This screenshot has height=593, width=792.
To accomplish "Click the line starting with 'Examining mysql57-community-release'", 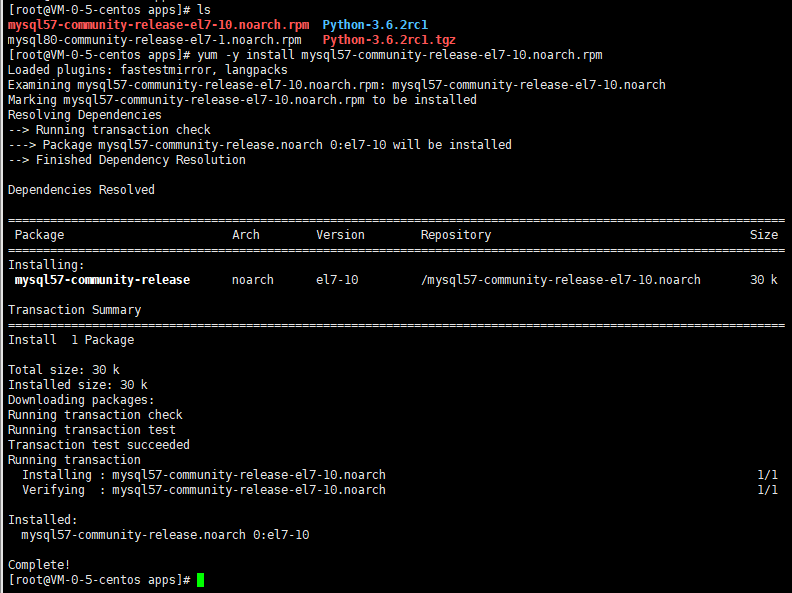I will pos(336,85).
